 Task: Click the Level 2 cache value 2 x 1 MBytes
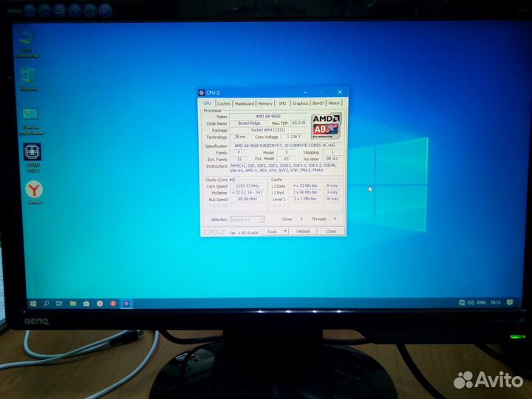[x=305, y=199]
